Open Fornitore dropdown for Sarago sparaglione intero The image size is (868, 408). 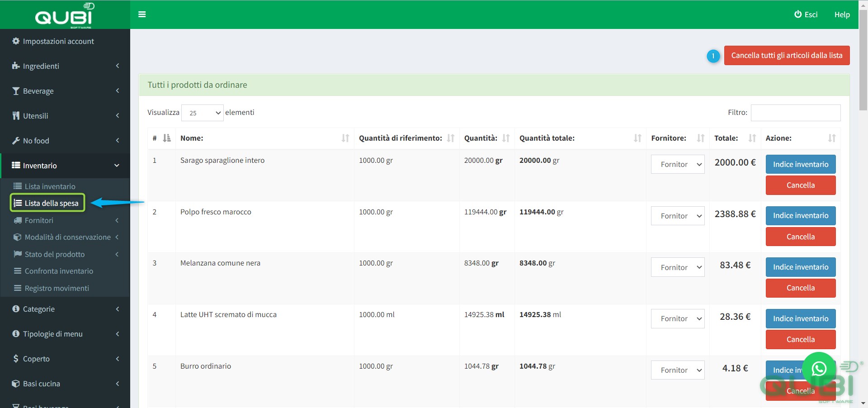(678, 164)
